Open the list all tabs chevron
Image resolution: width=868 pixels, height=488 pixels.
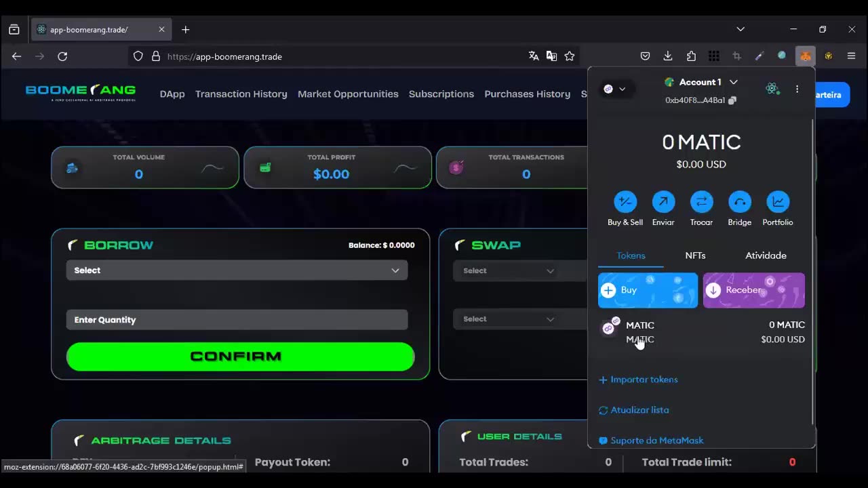coord(741,29)
